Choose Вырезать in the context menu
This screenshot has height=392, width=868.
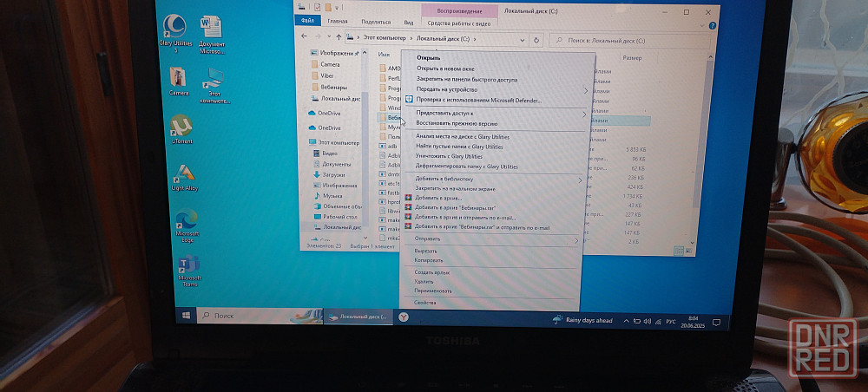point(425,251)
